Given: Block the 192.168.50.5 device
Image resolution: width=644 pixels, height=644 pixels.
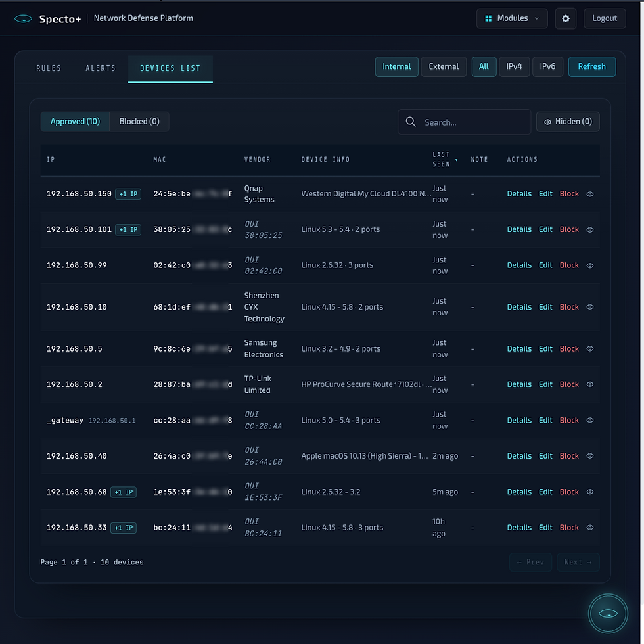Looking at the screenshot, I should [569, 349].
